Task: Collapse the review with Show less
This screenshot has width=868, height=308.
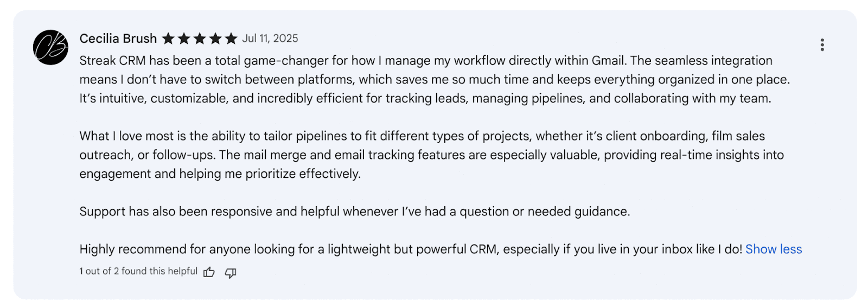Action: tap(774, 249)
